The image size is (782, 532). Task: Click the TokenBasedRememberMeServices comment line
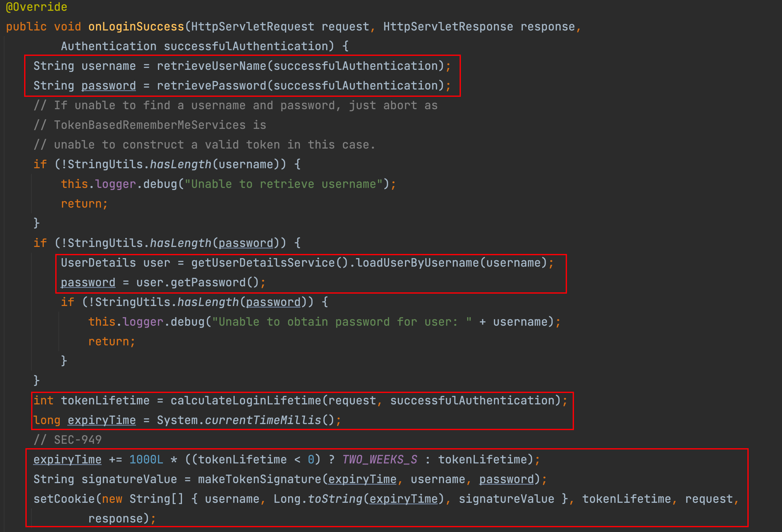tap(150, 125)
